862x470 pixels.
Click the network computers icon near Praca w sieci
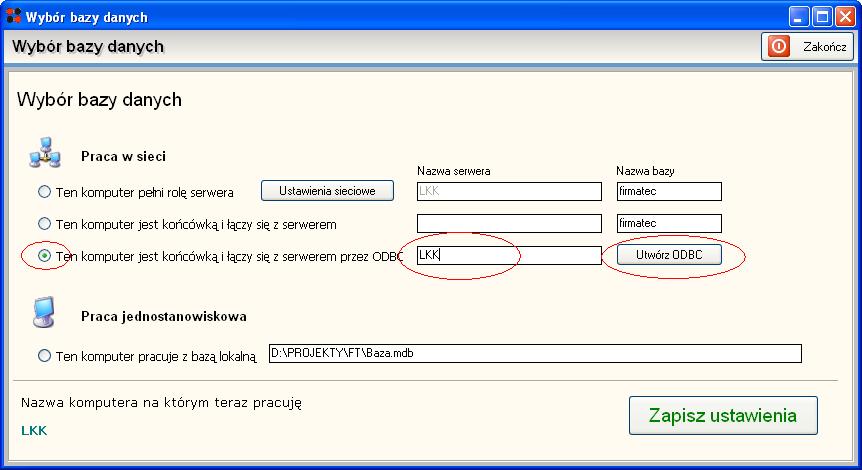[45, 153]
